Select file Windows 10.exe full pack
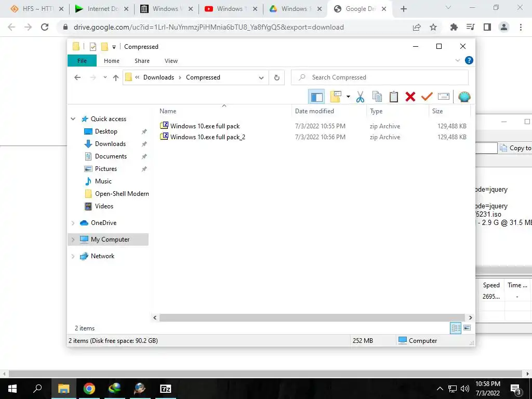 [205, 126]
